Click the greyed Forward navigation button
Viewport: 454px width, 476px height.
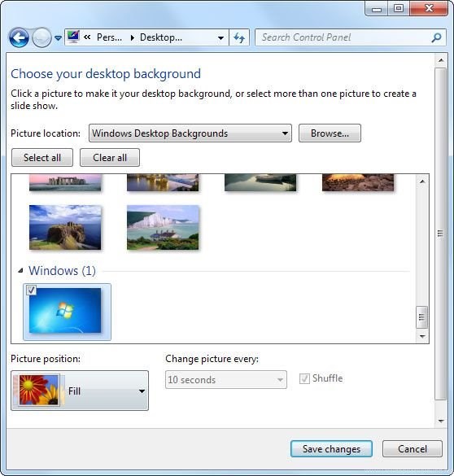coord(41,37)
